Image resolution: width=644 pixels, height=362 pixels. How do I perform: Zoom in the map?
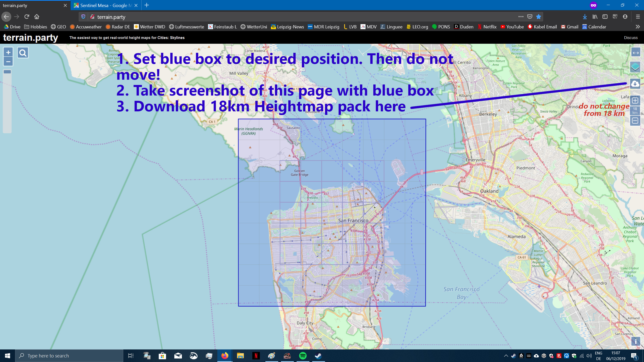pyautogui.click(x=8, y=52)
